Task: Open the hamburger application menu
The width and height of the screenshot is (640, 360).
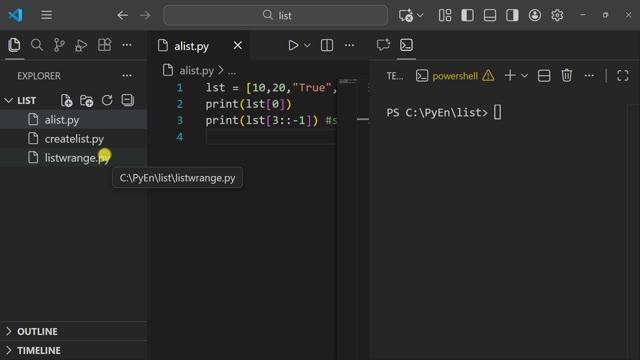Action: pyautogui.click(x=47, y=15)
